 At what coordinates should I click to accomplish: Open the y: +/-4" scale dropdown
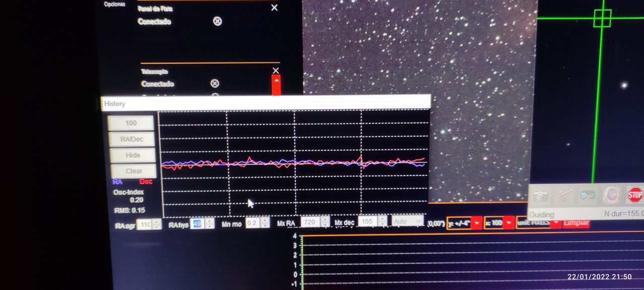(464, 223)
